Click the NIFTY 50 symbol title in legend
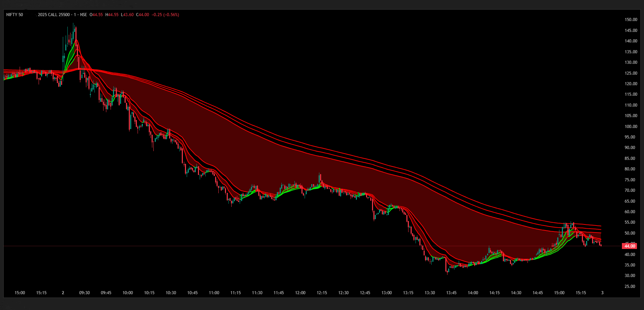Image resolution: width=644 pixels, height=310 pixels. [15, 15]
